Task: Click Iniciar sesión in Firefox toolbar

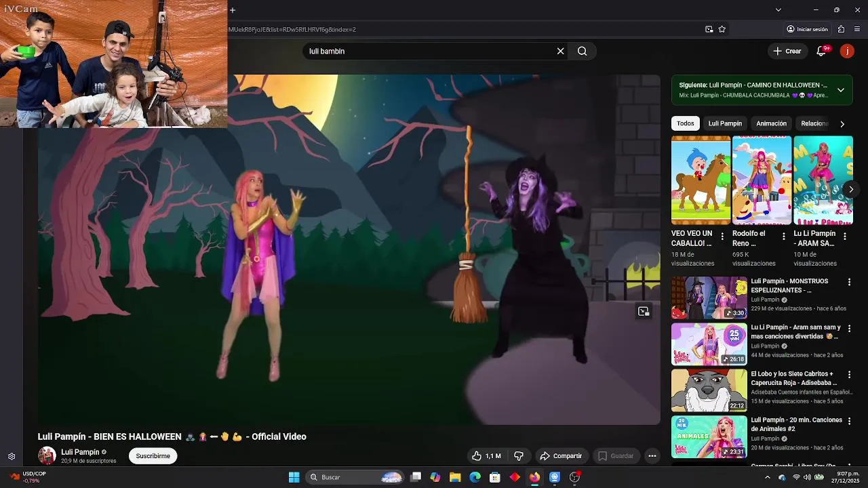Action: tap(807, 29)
